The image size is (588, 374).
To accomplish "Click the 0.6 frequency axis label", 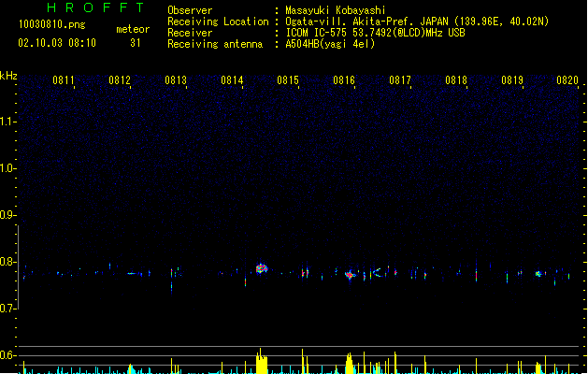I will (7, 355).
